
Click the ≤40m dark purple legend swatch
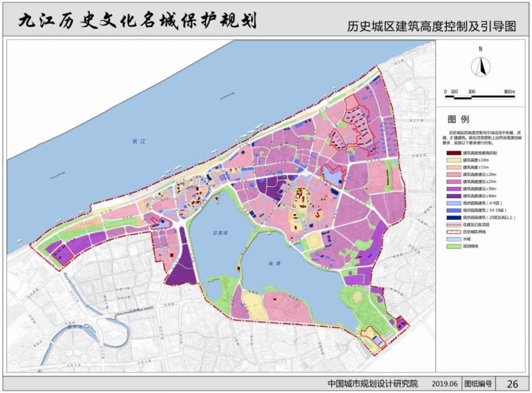point(454,196)
